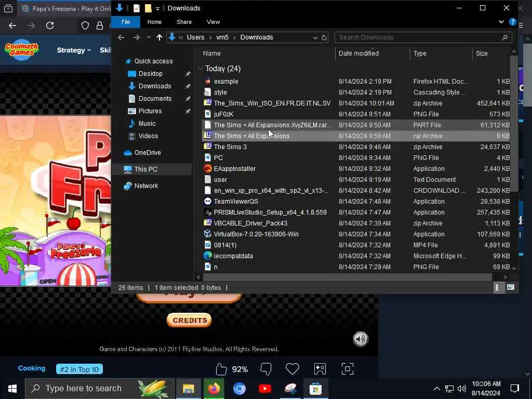Click the Explorer Forward arrow

tap(137, 37)
